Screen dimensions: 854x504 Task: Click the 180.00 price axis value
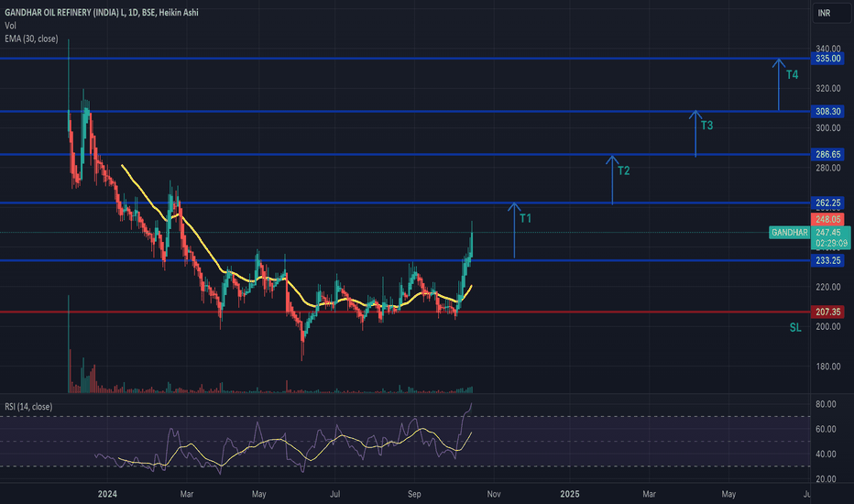pos(827,367)
